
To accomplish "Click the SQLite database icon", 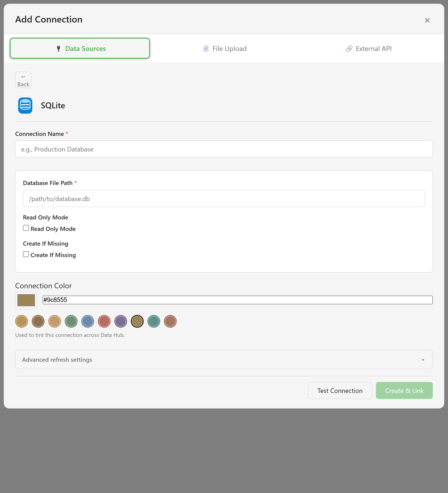I will (25, 105).
